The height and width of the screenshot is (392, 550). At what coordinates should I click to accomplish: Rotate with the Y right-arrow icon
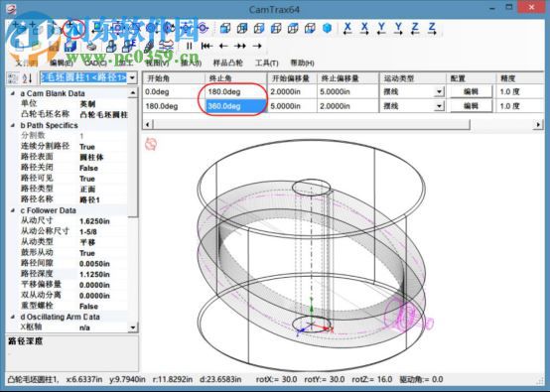[398, 28]
